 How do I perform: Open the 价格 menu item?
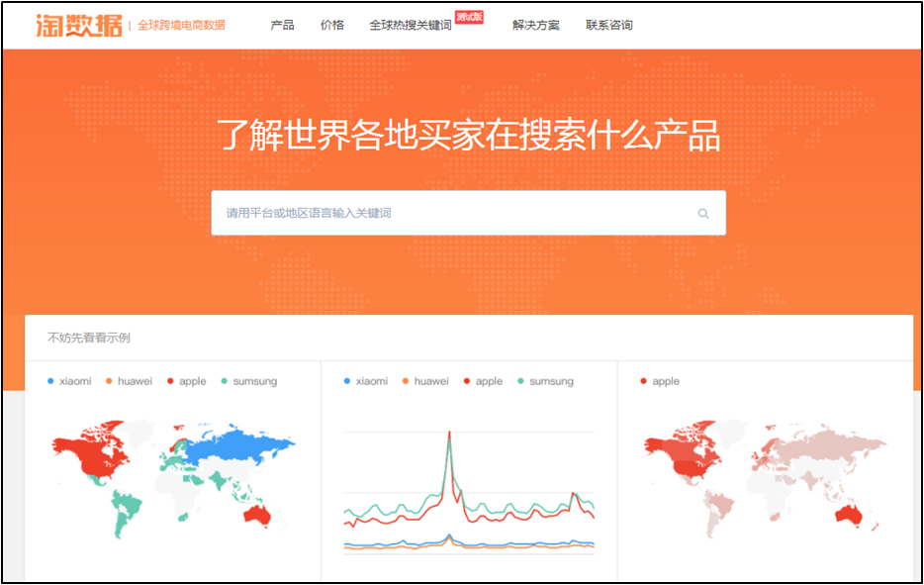click(332, 25)
